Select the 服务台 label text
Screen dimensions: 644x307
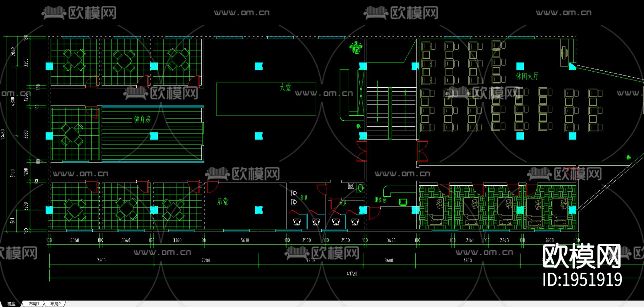380,200
